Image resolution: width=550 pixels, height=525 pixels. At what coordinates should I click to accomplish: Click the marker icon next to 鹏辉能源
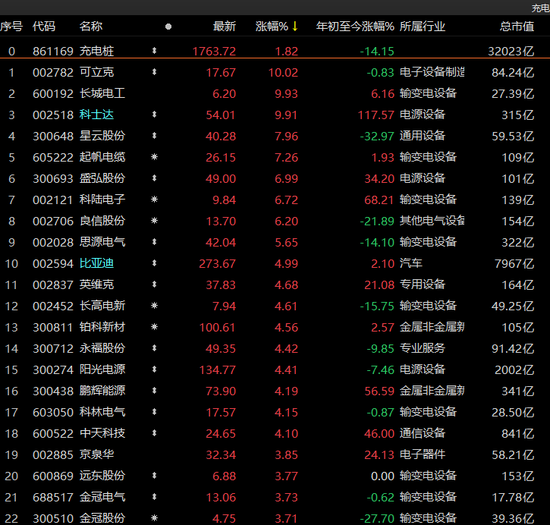pos(154,391)
